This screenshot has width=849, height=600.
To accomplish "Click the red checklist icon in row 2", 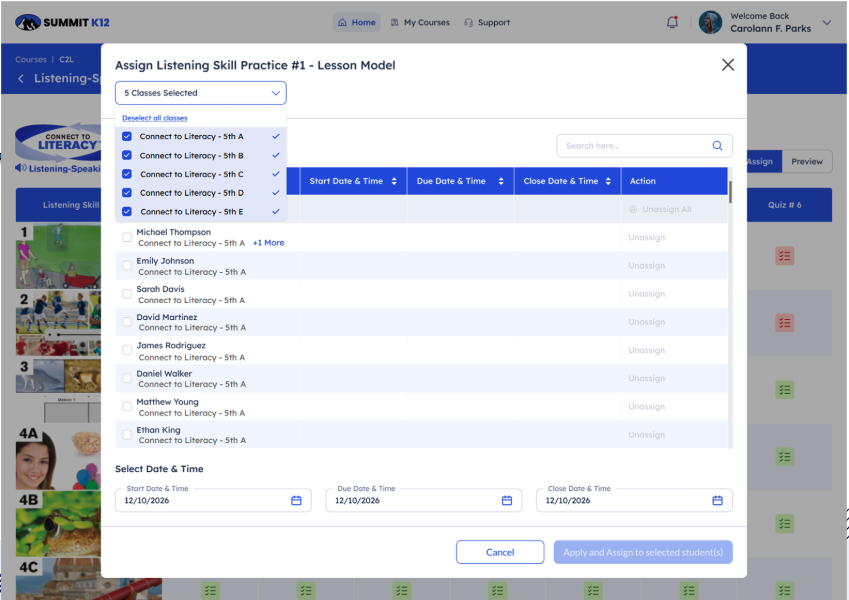I will coord(785,323).
